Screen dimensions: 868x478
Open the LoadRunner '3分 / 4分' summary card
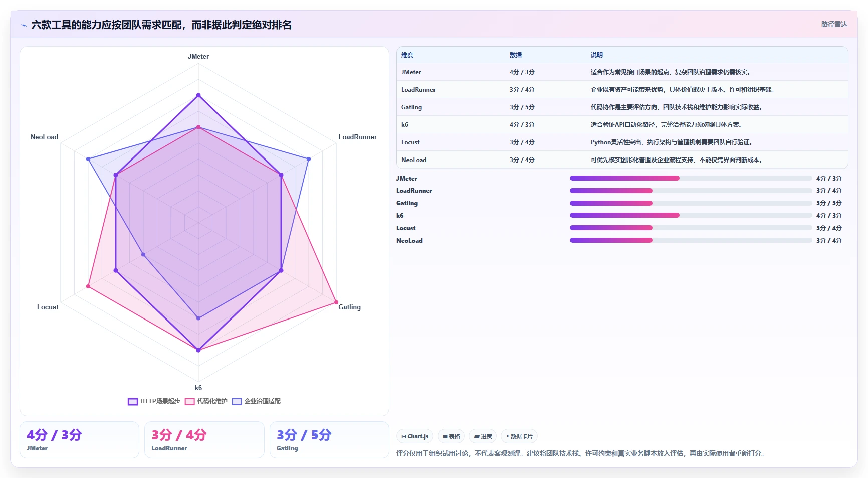pyautogui.click(x=204, y=440)
